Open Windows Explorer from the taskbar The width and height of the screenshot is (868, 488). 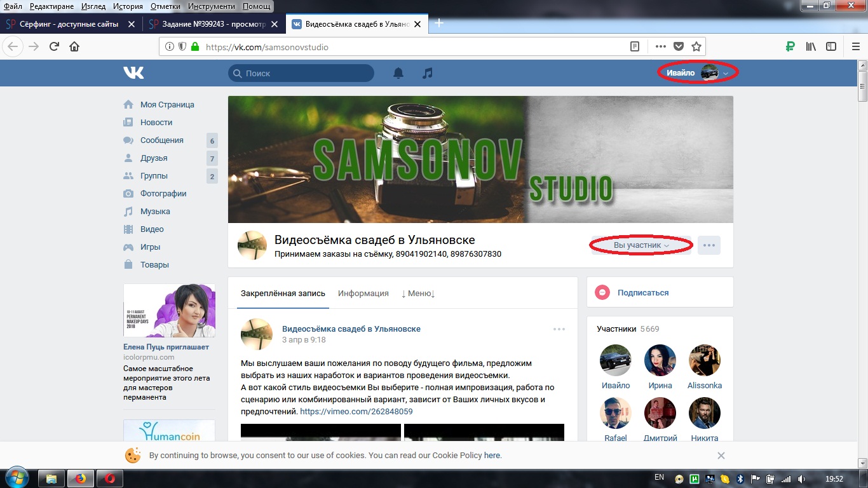point(51,478)
